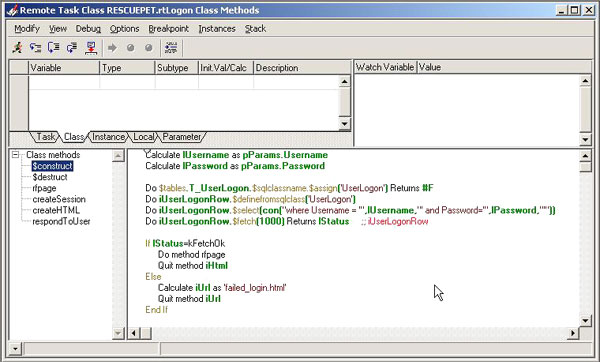Click the Init.Val/Calc column header

tap(226, 68)
